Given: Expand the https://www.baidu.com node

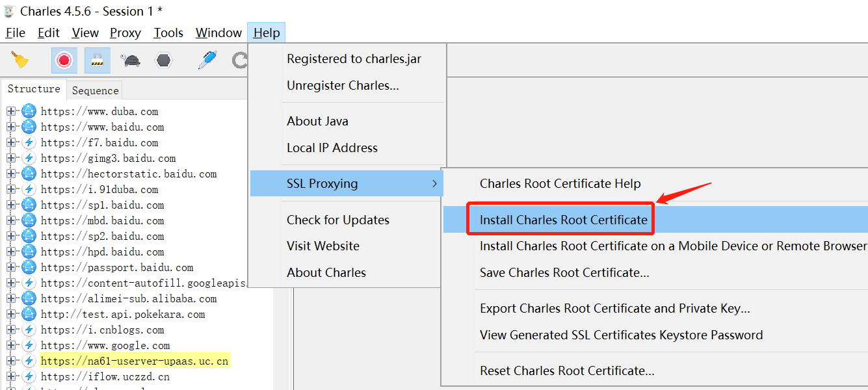Looking at the screenshot, I should 11,127.
